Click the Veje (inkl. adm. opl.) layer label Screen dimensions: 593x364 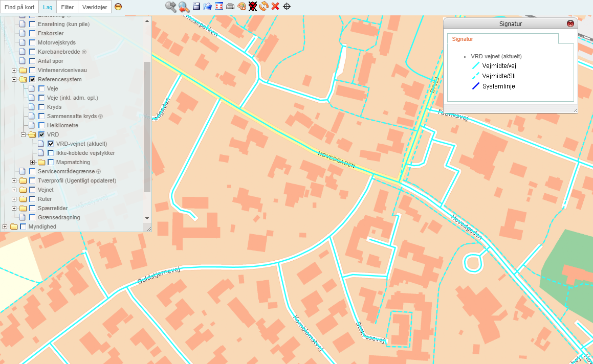tap(73, 98)
